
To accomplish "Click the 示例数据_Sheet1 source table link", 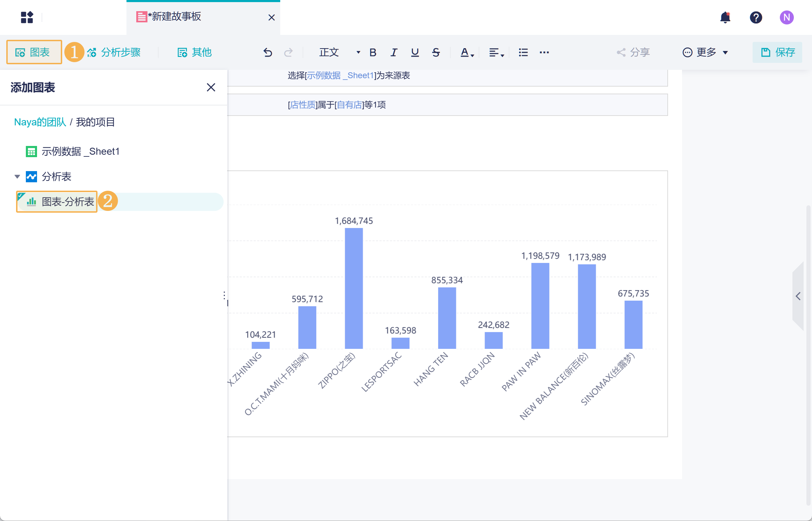I will 340,75.
